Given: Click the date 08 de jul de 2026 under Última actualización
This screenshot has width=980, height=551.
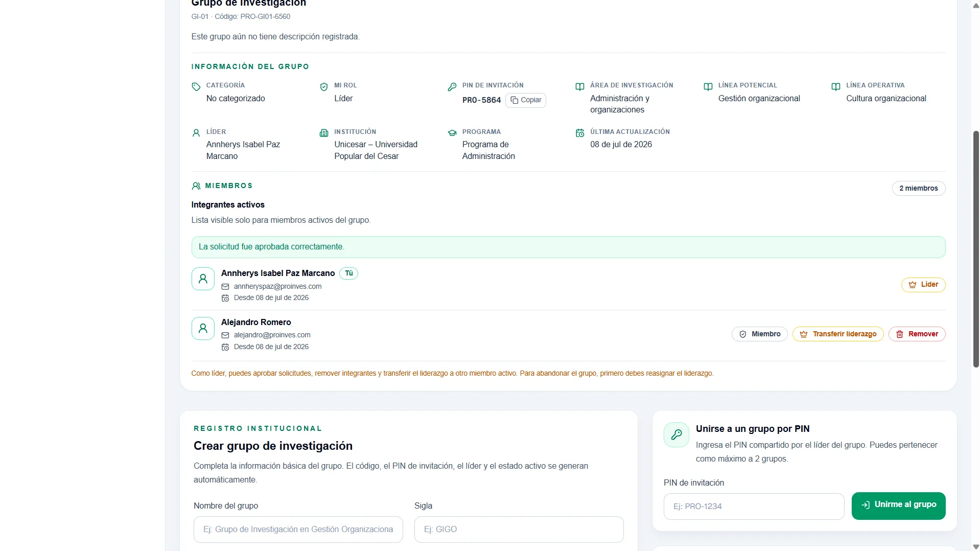Looking at the screenshot, I should coord(621,145).
